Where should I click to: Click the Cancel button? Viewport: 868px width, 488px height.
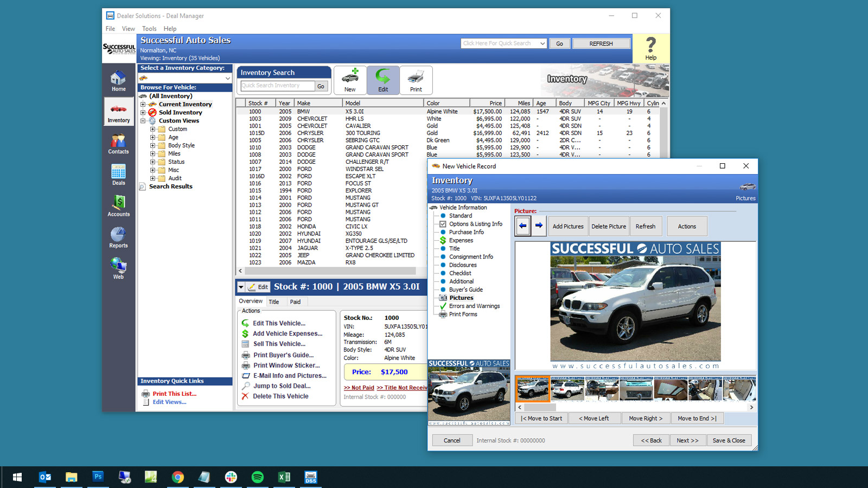(x=452, y=440)
